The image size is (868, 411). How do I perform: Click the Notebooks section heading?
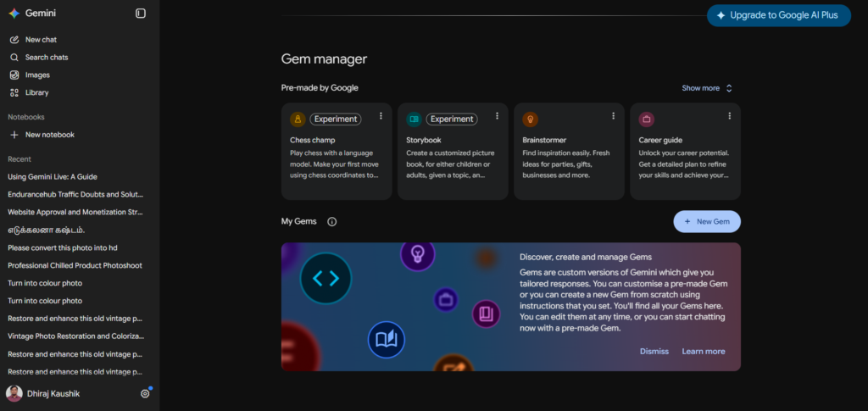pyautogui.click(x=26, y=117)
